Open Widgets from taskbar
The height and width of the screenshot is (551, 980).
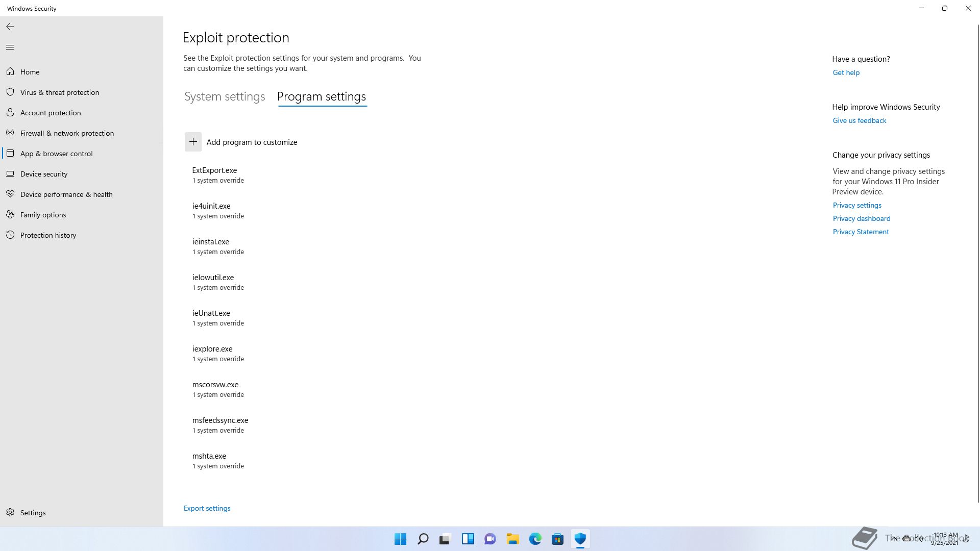pyautogui.click(x=468, y=539)
